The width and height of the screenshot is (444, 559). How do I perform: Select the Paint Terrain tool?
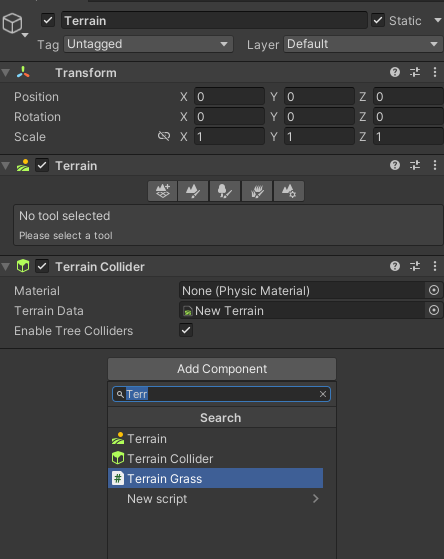coord(193,191)
